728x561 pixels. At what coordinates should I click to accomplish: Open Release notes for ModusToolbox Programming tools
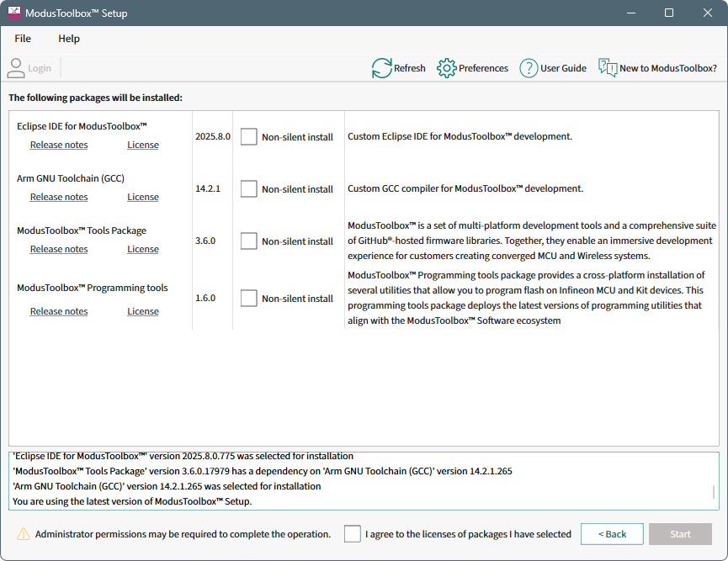[59, 311]
